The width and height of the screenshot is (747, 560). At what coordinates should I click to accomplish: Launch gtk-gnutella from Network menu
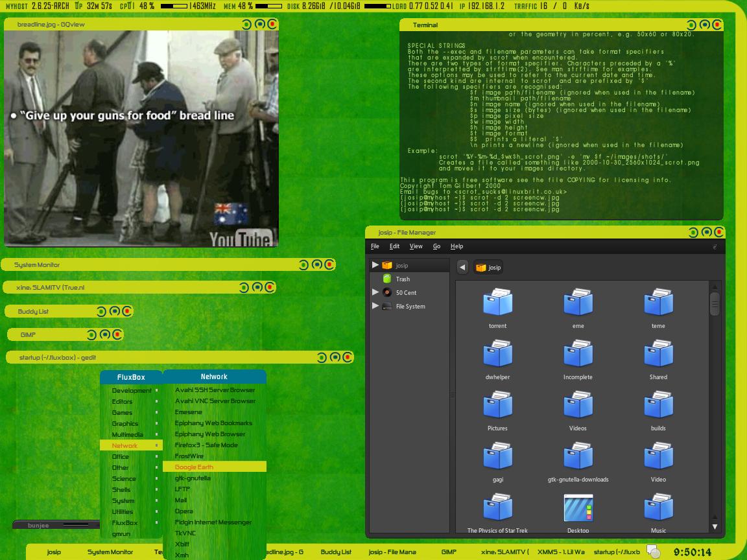[215, 478]
